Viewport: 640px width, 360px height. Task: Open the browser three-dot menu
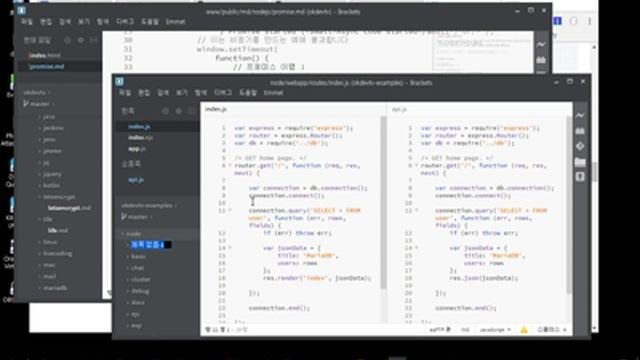pyautogui.click(x=589, y=21)
